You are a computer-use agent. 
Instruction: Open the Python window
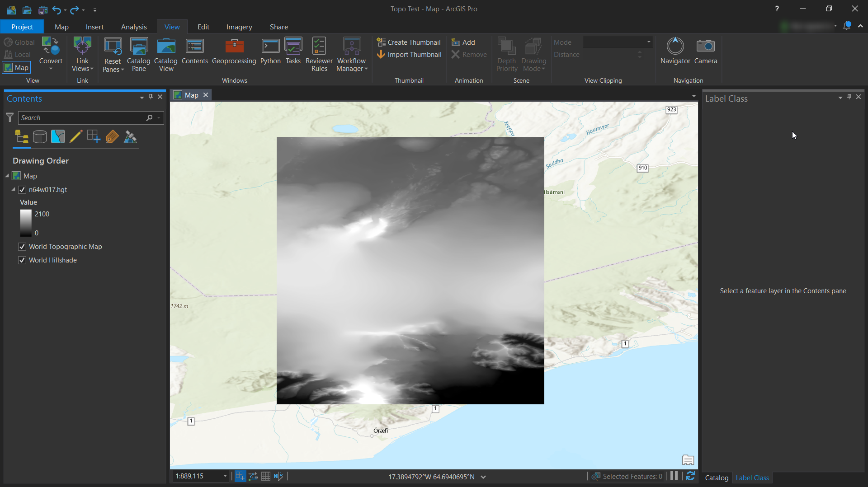pos(270,51)
